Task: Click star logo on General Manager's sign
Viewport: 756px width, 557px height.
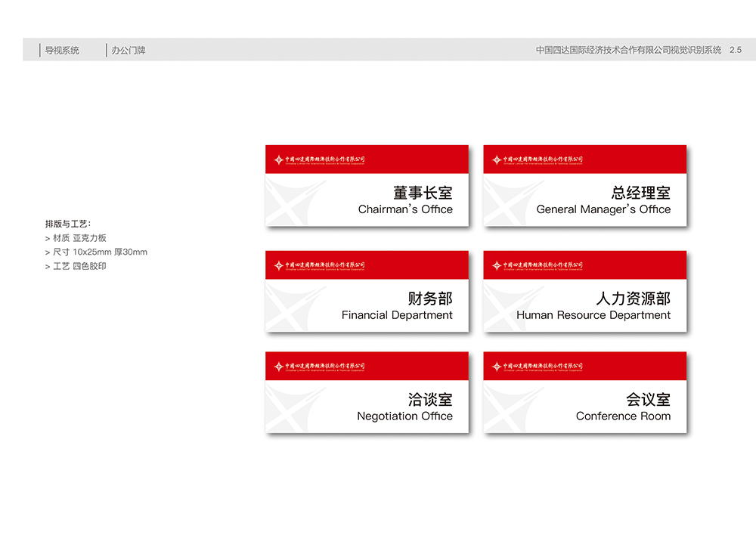Action: point(497,160)
